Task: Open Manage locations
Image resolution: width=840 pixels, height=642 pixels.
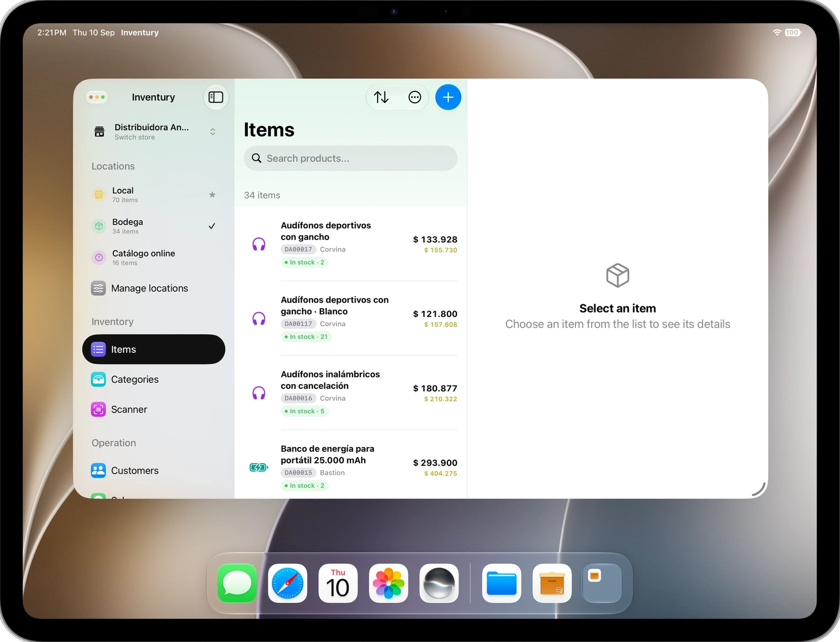Action: coord(154,288)
